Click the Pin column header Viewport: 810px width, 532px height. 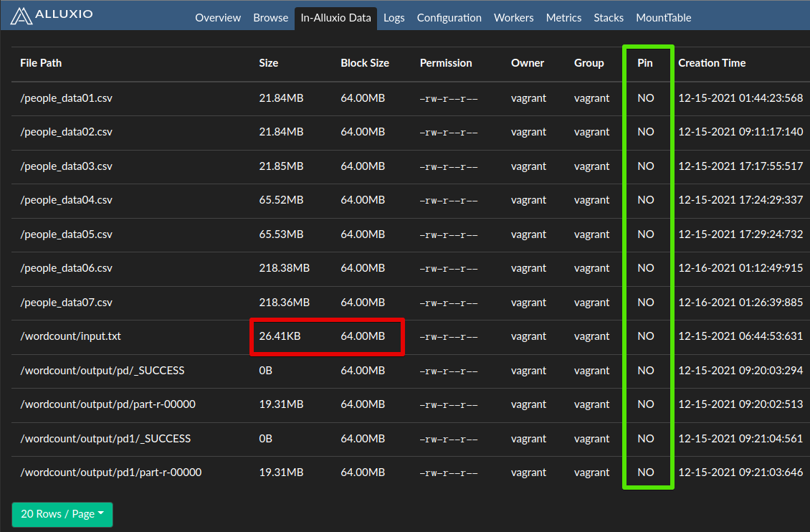(644, 63)
